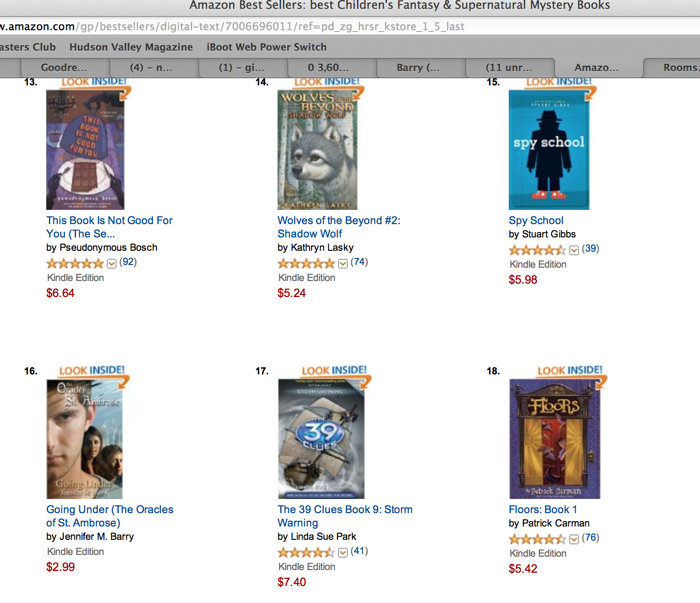The width and height of the screenshot is (700, 603).
Task: Expand rating dropdown beside 39 reviews
Action: click(x=574, y=250)
